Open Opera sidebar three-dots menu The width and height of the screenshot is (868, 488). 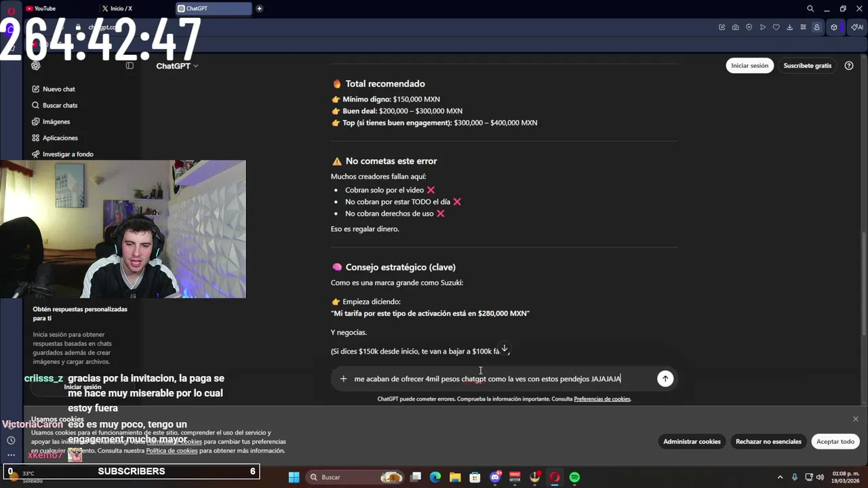click(x=11, y=455)
